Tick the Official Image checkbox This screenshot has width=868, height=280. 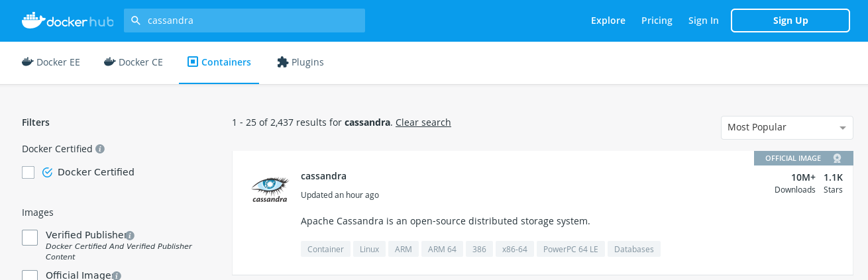(x=30, y=275)
